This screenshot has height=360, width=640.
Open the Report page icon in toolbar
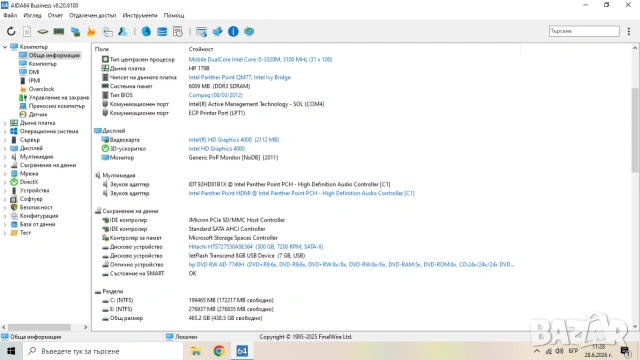click(27, 31)
